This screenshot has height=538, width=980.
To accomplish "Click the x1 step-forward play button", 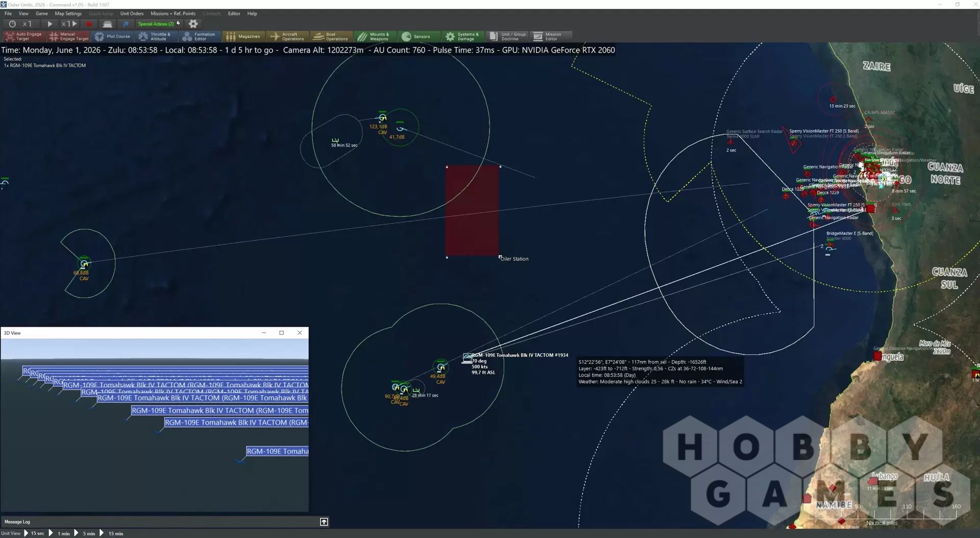I will tap(69, 24).
